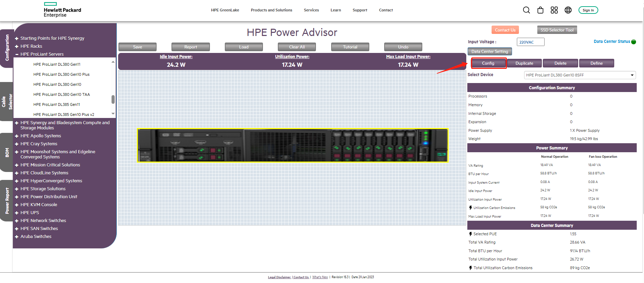Click the globe language selector icon
This screenshot has height=283, width=644.
(x=568, y=10)
